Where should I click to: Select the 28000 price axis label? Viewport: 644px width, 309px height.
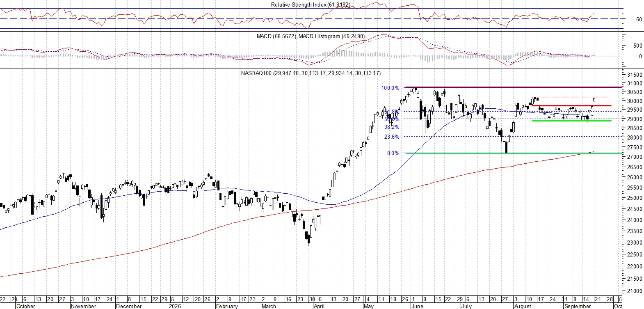(x=635, y=138)
